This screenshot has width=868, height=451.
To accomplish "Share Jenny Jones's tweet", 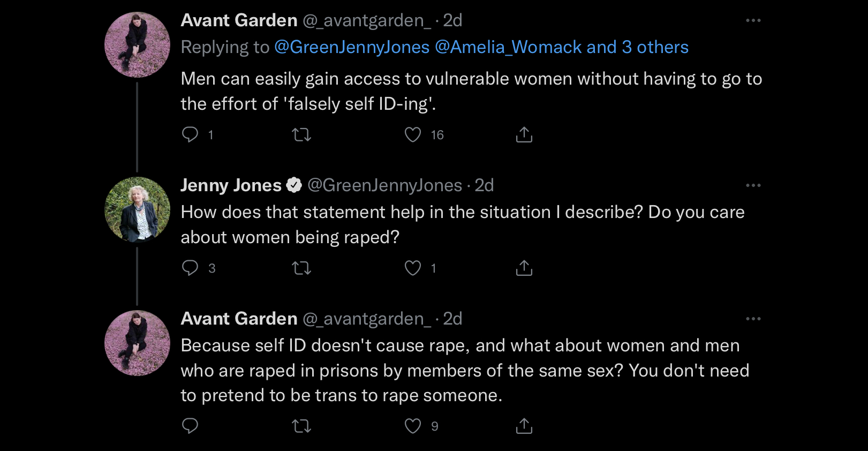I will 524,268.
